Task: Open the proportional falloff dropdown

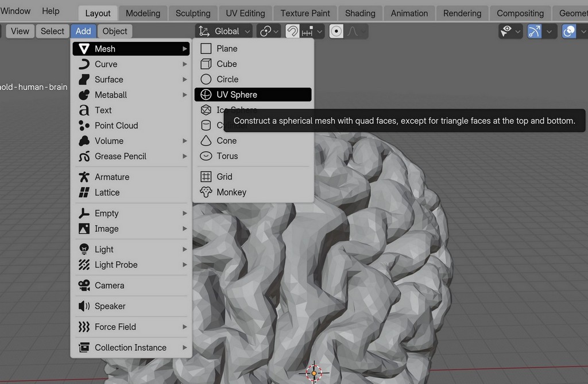Action: click(356, 31)
